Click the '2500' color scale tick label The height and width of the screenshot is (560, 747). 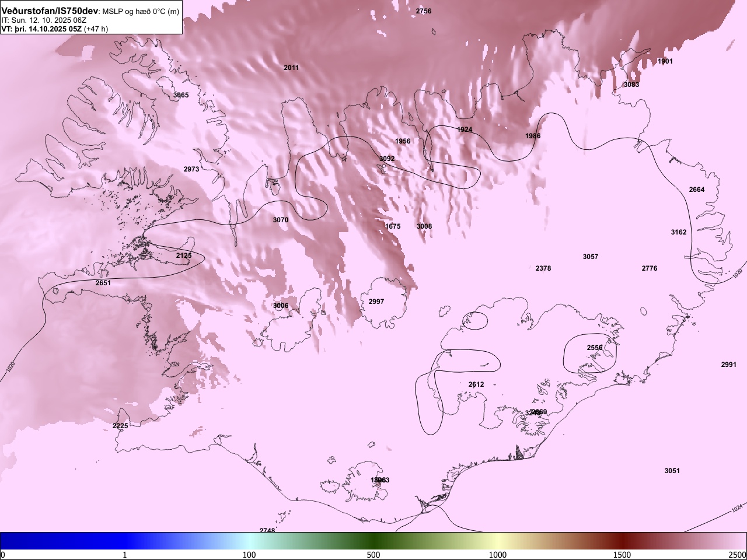[738, 554]
